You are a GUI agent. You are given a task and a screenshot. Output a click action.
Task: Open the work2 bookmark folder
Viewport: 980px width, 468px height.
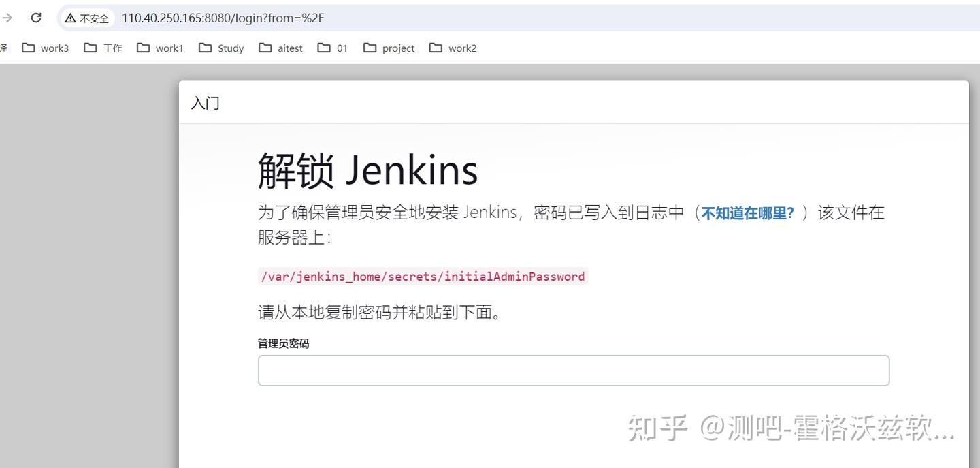tap(453, 48)
